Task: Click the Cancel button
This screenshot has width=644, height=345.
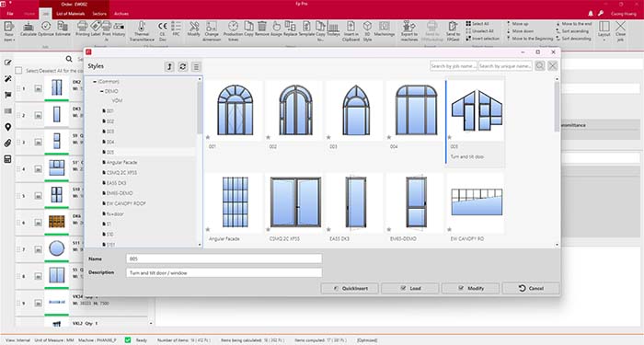Action: (531, 288)
